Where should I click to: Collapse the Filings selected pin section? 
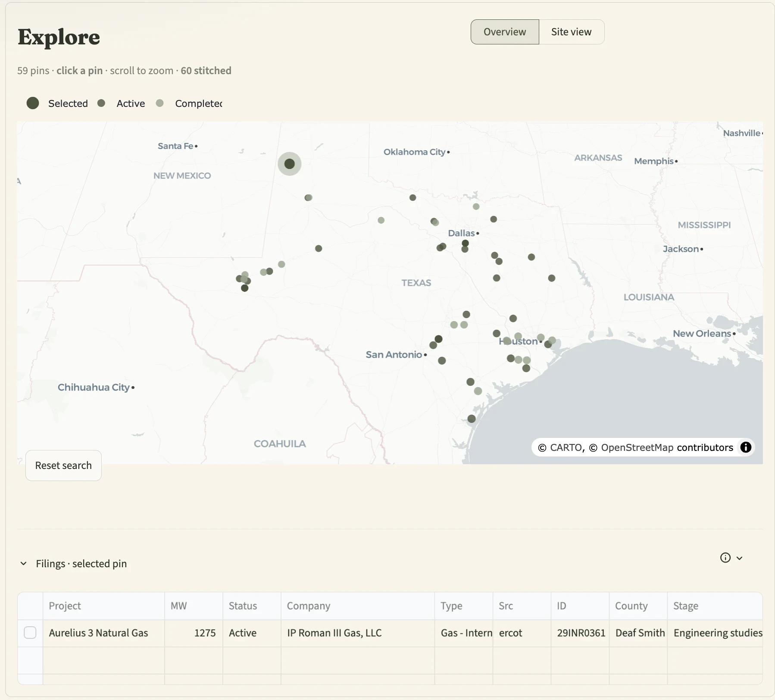pyautogui.click(x=24, y=563)
